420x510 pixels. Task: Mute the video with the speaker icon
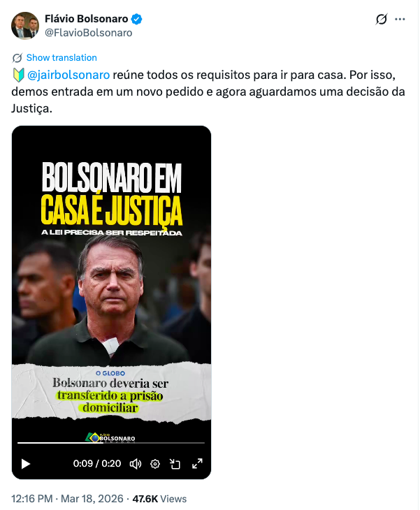pos(136,464)
